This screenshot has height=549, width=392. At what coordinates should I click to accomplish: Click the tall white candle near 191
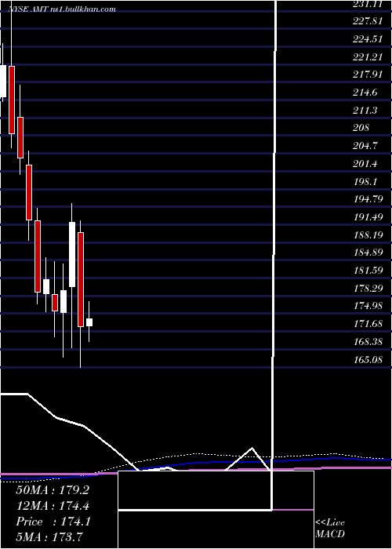tap(72, 254)
